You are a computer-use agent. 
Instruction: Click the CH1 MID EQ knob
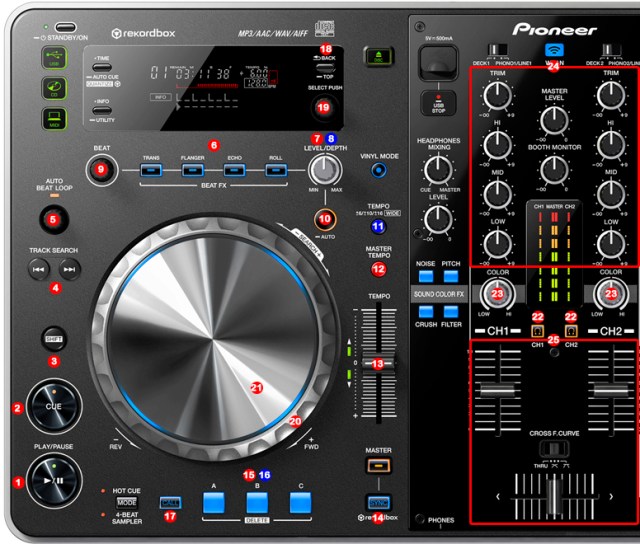point(498,195)
